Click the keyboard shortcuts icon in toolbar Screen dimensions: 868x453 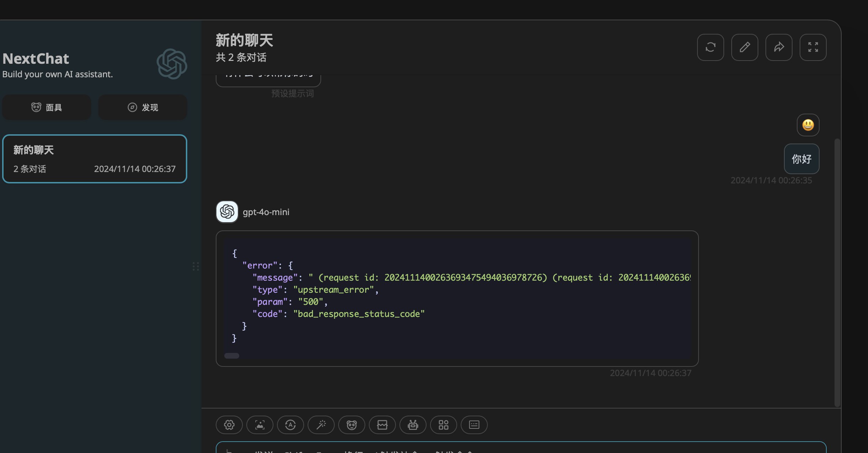click(474, 425)
